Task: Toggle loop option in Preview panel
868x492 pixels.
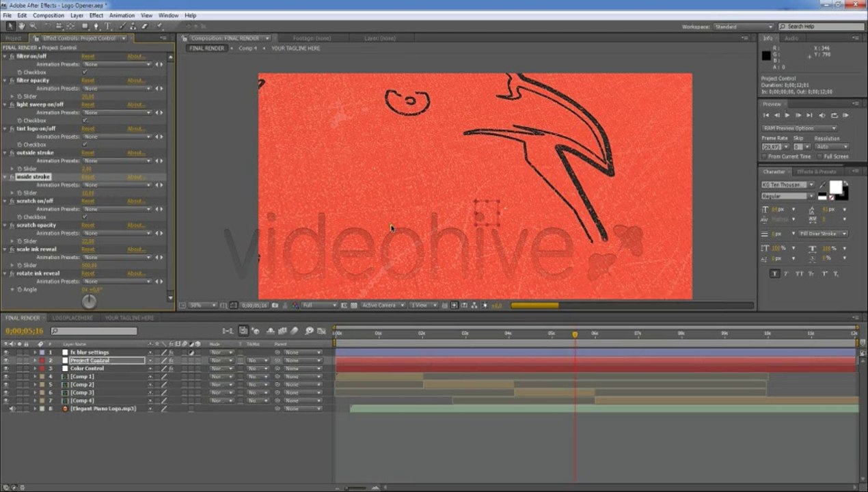Action: [835, 115]
